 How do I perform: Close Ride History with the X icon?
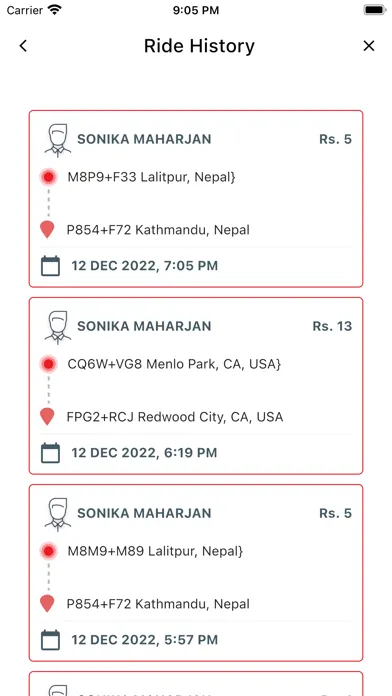coord(368,46)
